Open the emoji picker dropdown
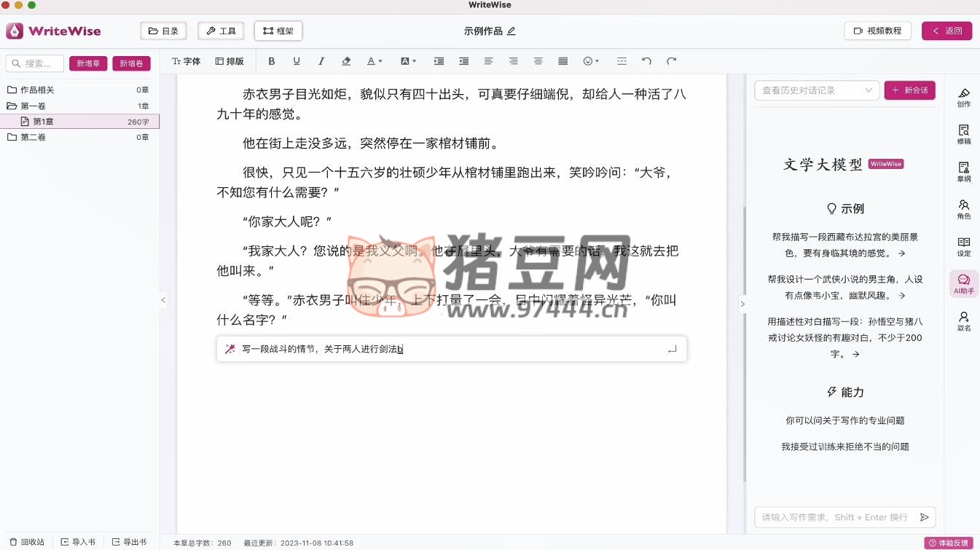The image size is (980, 550). (x=591, y=61)
